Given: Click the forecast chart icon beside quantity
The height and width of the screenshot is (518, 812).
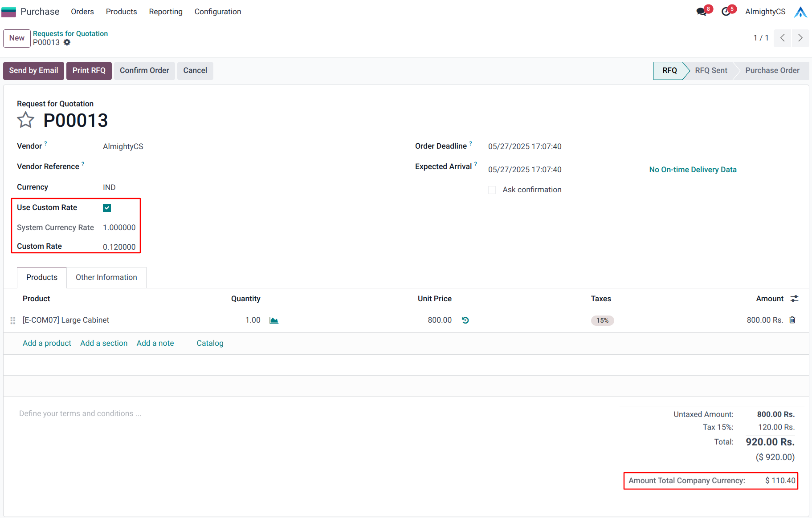Looking at the screenshot, I should pyautogui.click(x=274, y=320).
